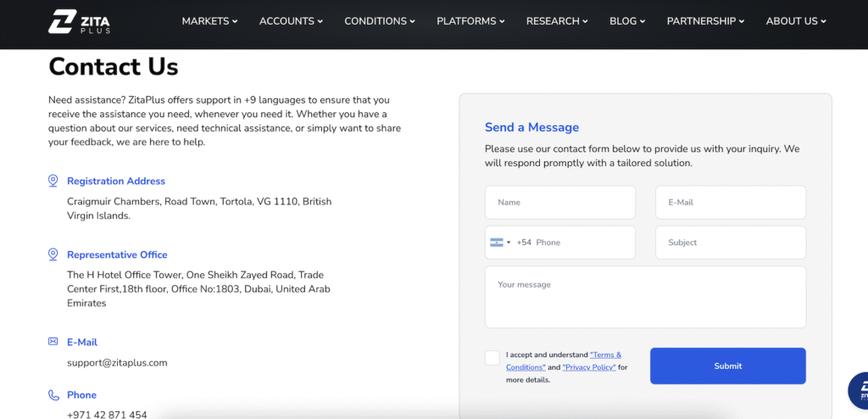Image resolution: width=868 pixels, height=419 pixels.
Task: Tick the accept Terms & Conditions checkbox
Action: tap(492, 357)
